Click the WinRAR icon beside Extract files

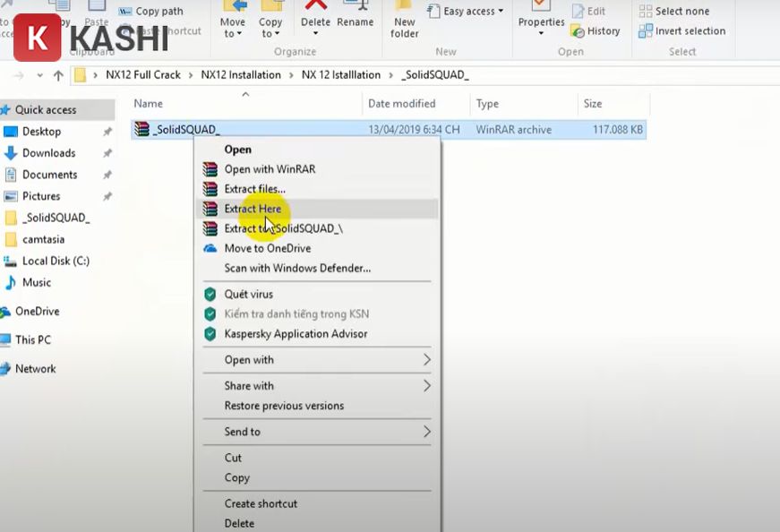(210, 189)
